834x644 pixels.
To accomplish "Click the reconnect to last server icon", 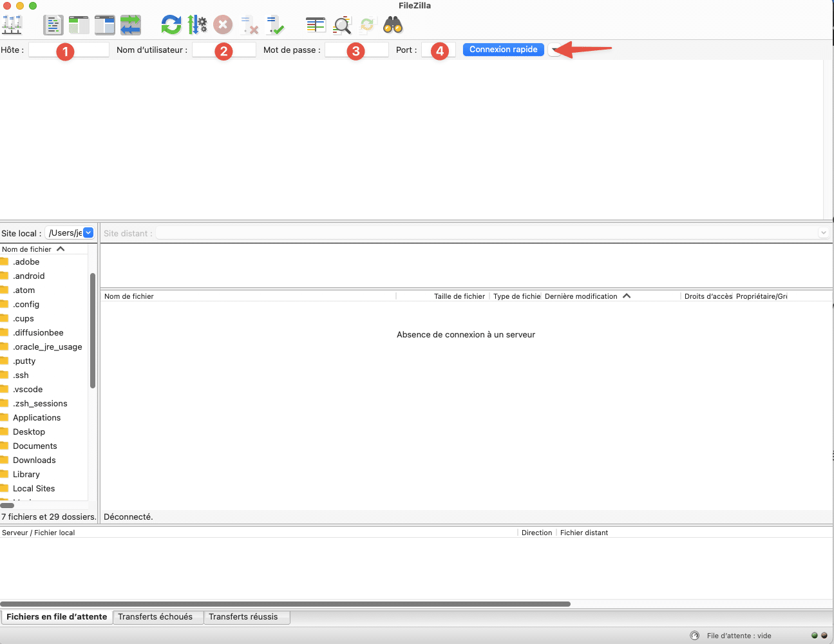I will click(x=275, y=26).
